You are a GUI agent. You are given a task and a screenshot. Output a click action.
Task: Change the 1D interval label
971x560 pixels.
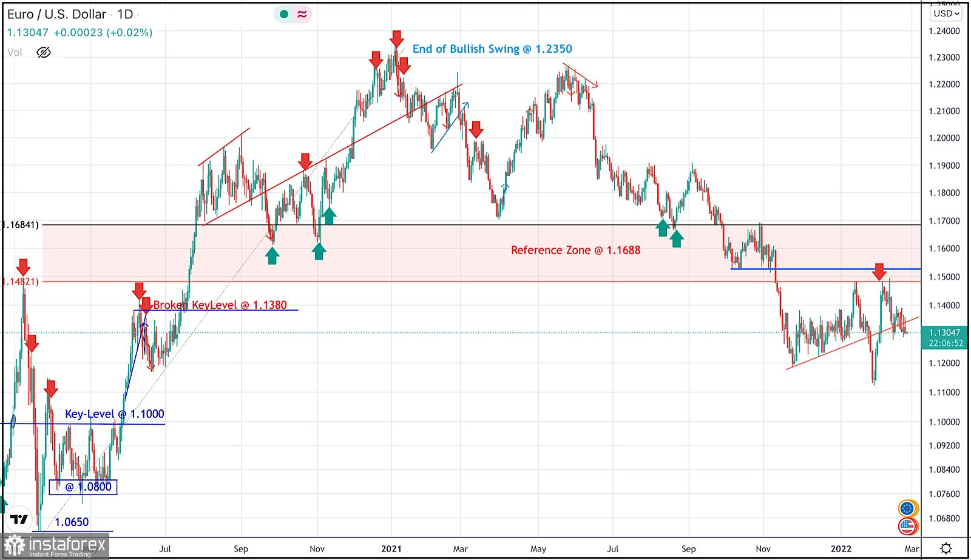(125, 14)
